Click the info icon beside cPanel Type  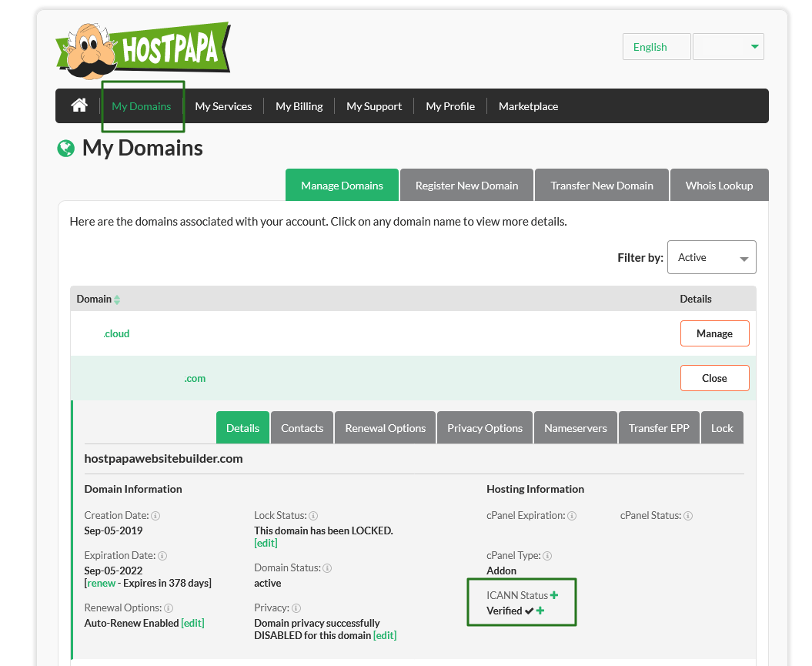(546, 555)
